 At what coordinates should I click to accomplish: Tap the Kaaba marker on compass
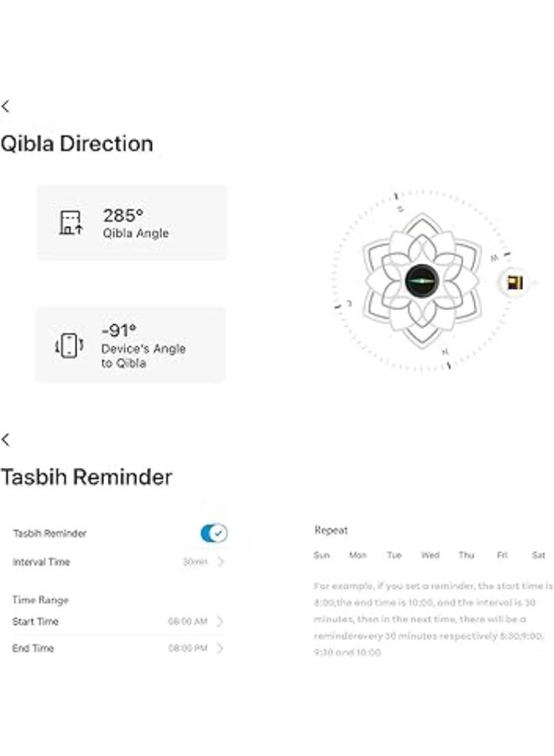515,283
